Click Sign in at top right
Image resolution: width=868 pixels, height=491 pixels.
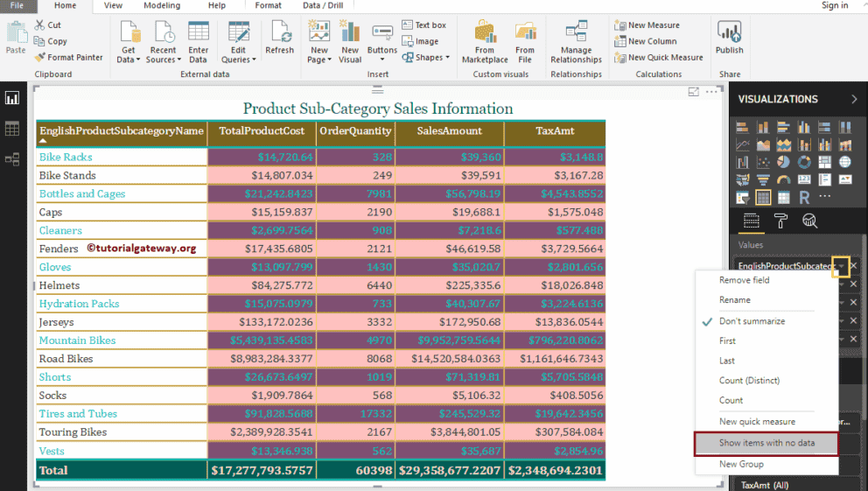coord(834,5)
